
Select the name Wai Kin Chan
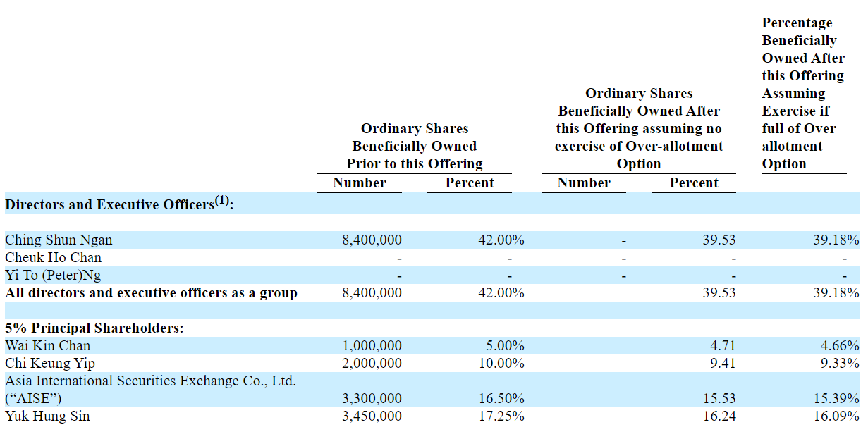point(48,345)
